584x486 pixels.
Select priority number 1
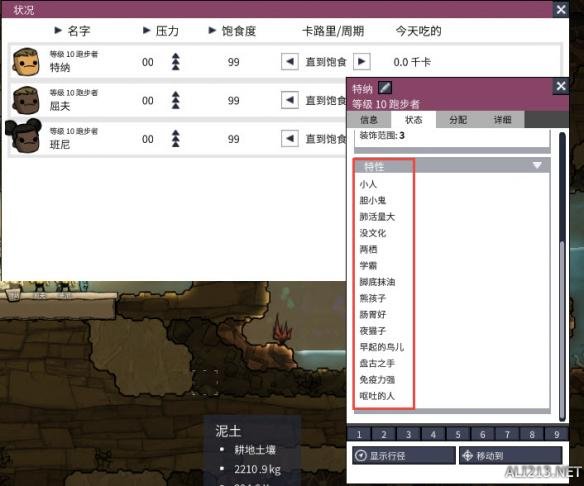pyautogui.click(x=359, y=434)
